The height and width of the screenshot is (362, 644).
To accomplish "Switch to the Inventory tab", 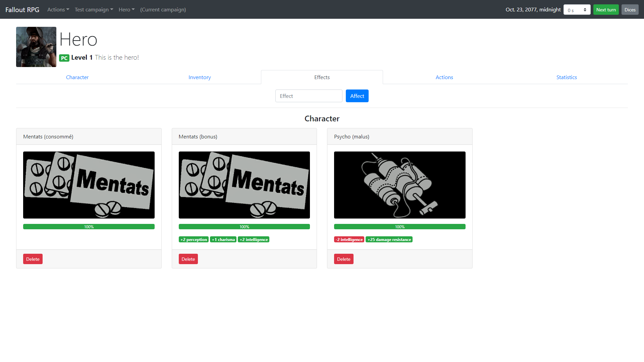I will click(x=200, y=77).
